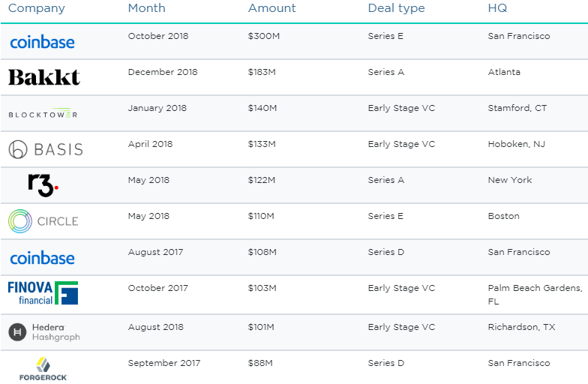Image resolution: width=588 pixels, height=384 pixels.
Task: Click 'May 2018' in the $122M row
Action: [148, 180]
